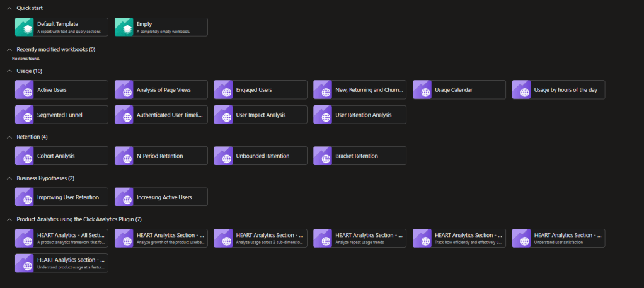Click the Segmented Funnel workbook icon
644x288 pixels.
tap(25, 115)
